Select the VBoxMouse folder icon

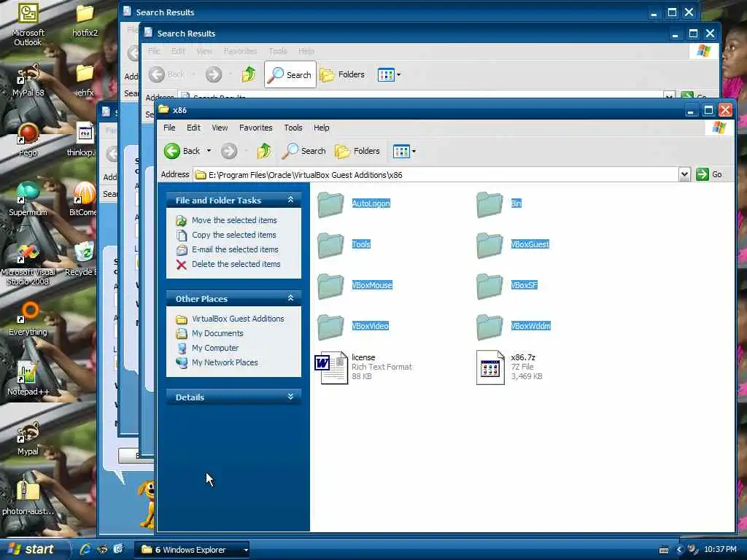pos(330,286)
